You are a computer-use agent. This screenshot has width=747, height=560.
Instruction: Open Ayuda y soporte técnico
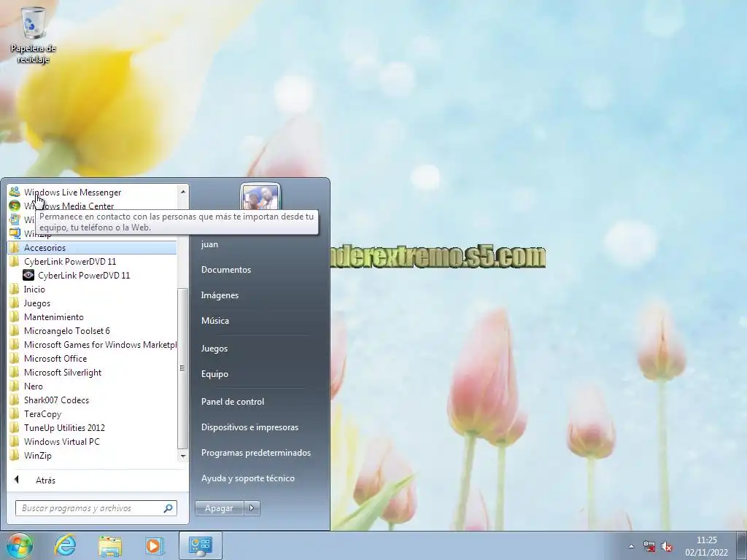[248, 478]
